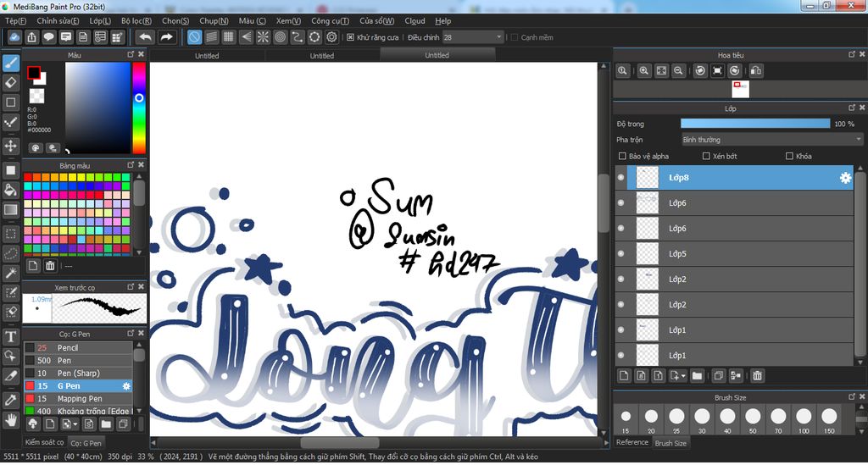Click the rainbow hue bar
Viewport: 868px width, 465px height.
[139, 108]
